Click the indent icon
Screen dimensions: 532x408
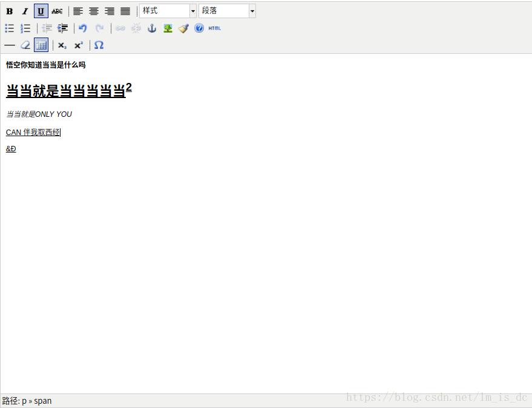click(62, 28)
